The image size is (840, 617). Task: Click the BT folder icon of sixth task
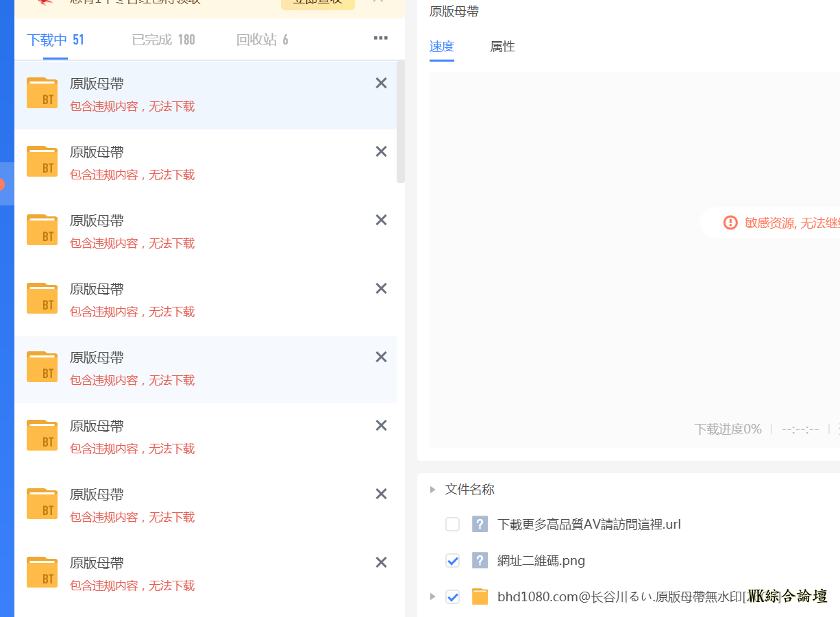click(x=42, y=436)
